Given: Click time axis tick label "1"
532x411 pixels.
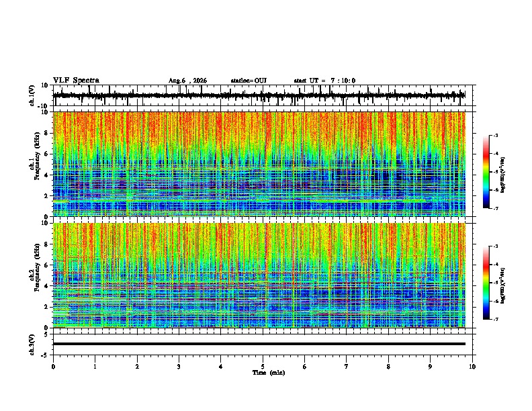Looking at the screenshot, I should click(95, 367).
